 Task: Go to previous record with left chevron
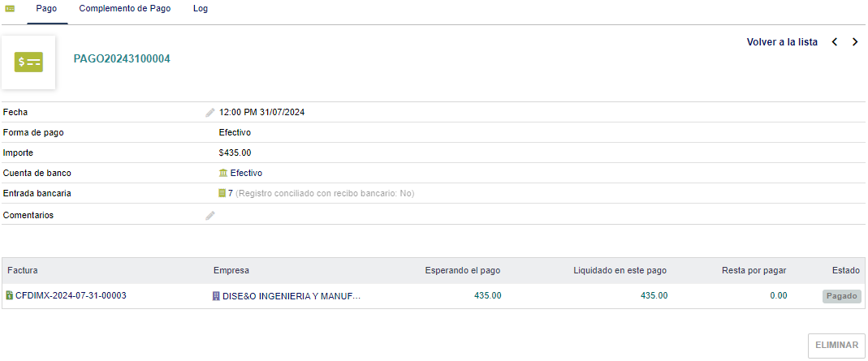click(835, 42)
